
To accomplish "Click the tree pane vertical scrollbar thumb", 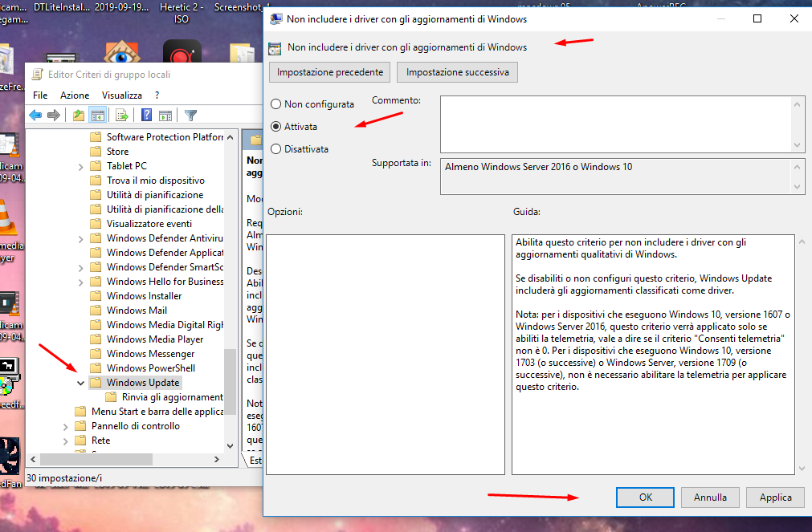I will [231, 382].
